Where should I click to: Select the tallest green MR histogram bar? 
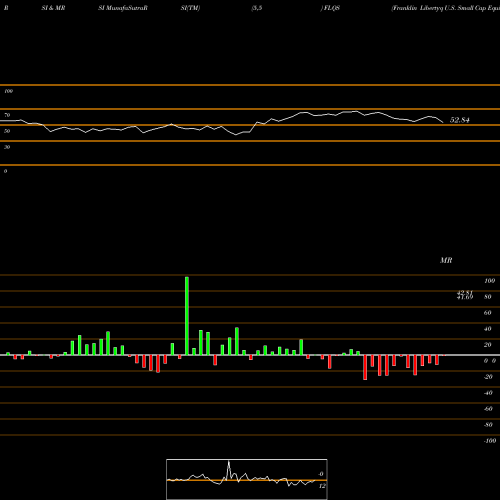click(x=187, y=316)
